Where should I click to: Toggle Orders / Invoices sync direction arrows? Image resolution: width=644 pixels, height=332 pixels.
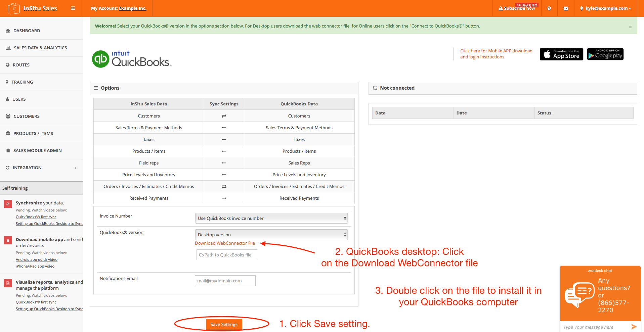coord(224,187)
